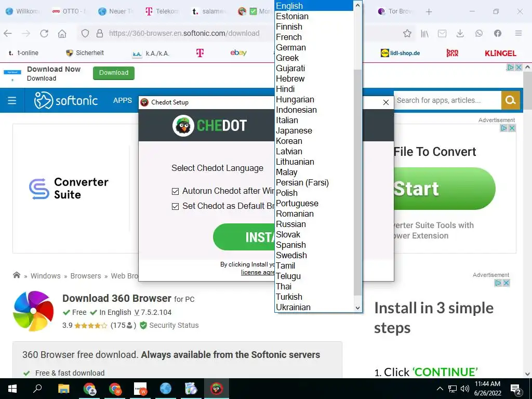Viewport: 532px width, 399px height.
Task: Open KLiNGEL bookmark
Action: coord(500,54)
